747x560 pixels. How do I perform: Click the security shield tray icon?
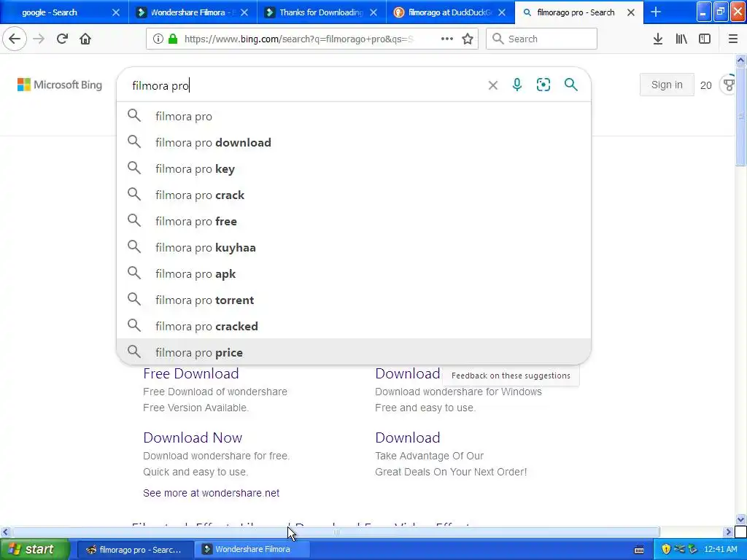point(666,549)
